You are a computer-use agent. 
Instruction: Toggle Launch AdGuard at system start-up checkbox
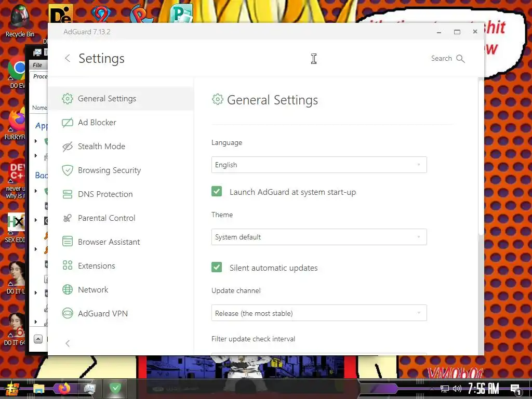click(x=217, y=191)
